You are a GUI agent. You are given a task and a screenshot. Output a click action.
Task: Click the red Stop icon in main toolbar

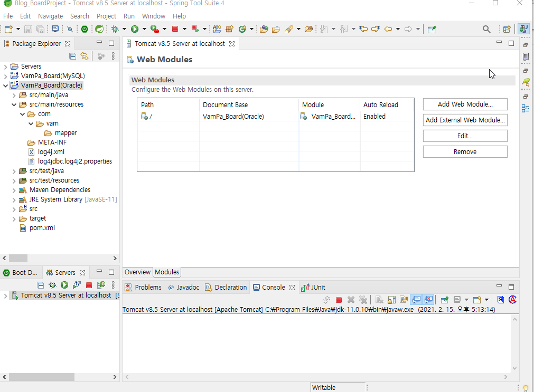point(175,29)
